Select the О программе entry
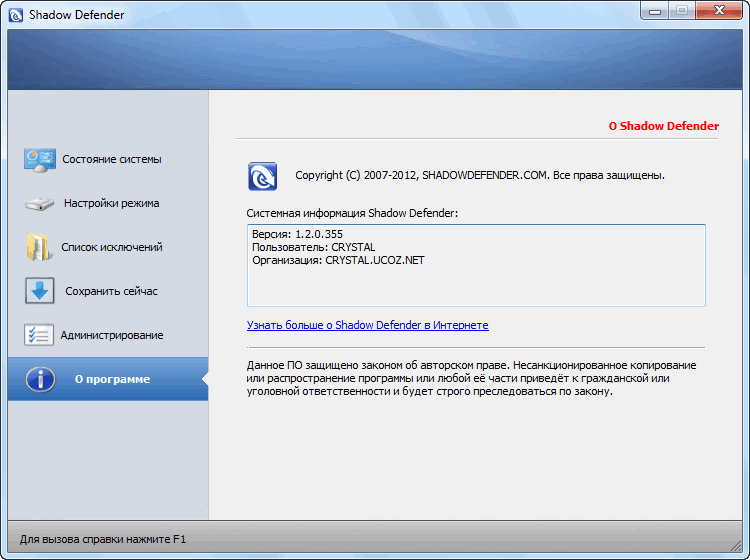 [x=108, y=379]
